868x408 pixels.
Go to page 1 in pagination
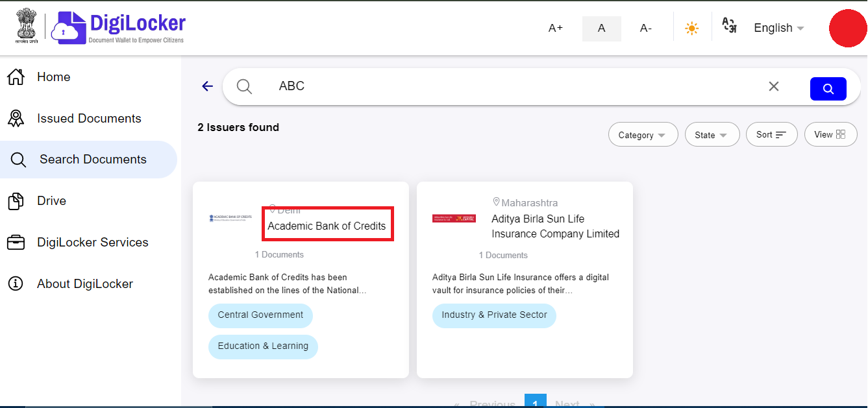tap(536, 402)
